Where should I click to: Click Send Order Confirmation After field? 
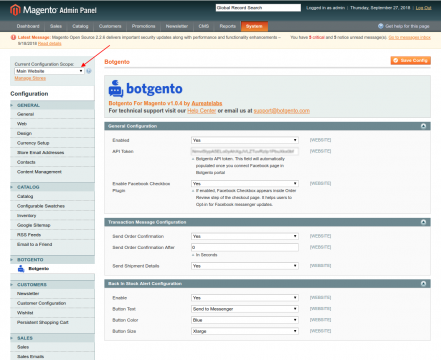[x=245, y=247]
